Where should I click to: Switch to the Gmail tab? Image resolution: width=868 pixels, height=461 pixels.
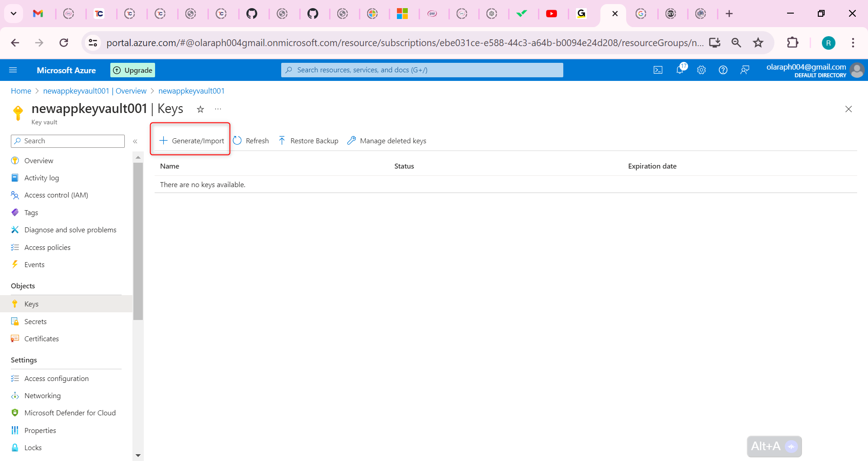[38, 14]
